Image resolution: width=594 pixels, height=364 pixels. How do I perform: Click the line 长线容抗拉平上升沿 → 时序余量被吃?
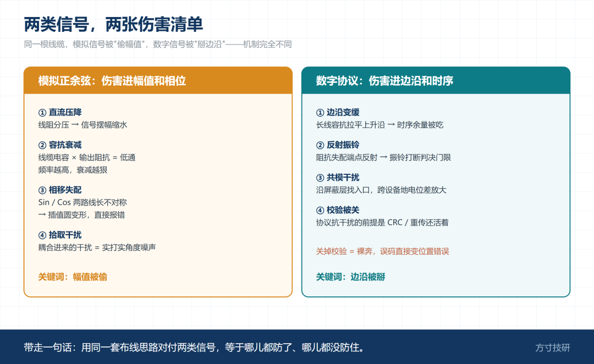tap(380, 125)
